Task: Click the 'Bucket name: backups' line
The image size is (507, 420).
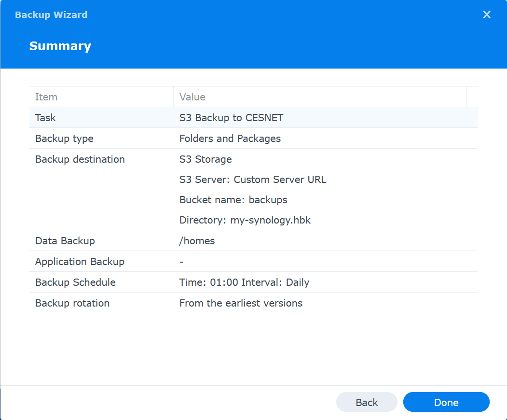Action: tap(233, 200)
